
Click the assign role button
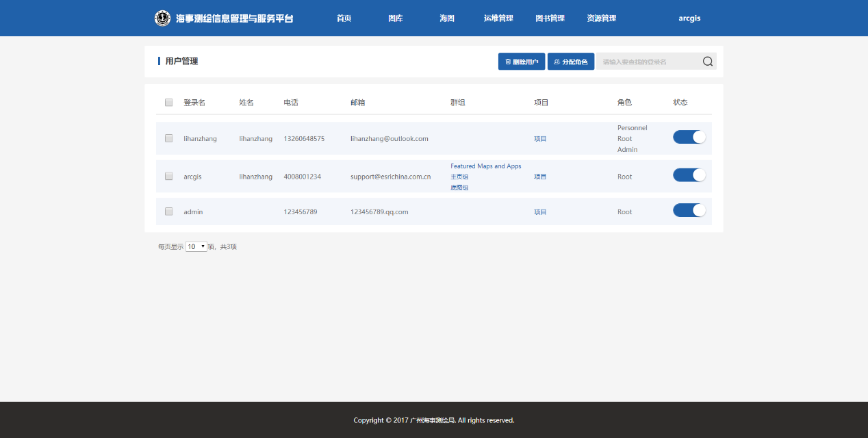click(x=571, y=62)
